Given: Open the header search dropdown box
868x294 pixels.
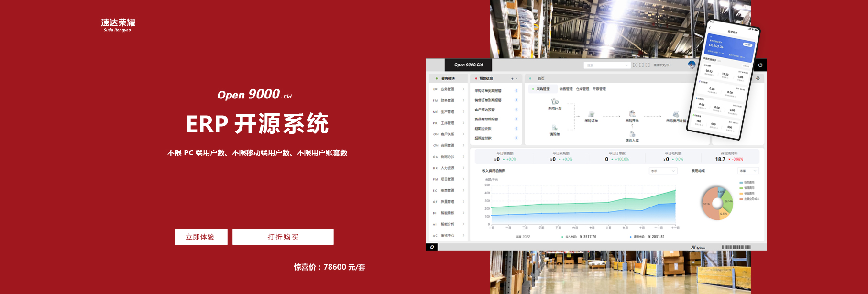Looking at the screenshot, I should click(x=607, y=65).
